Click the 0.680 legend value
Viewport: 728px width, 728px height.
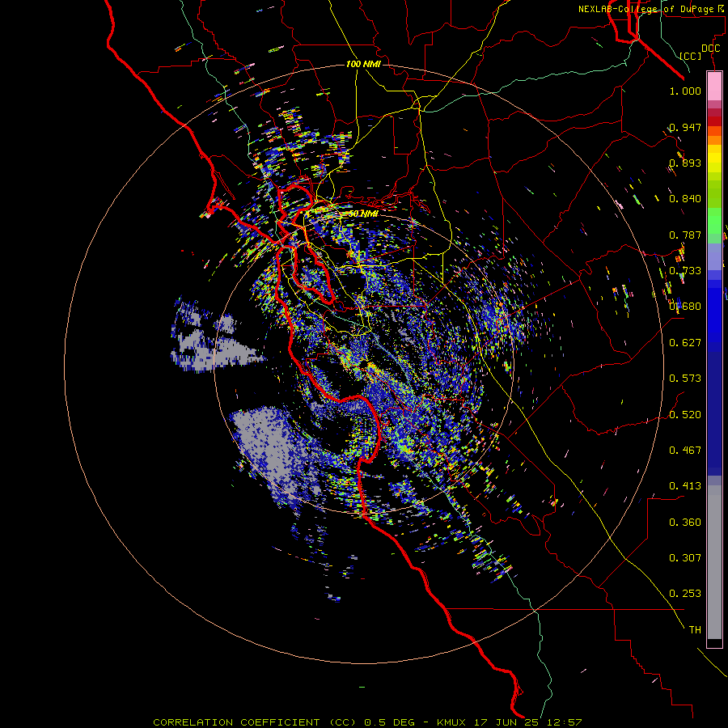[685, 307]
